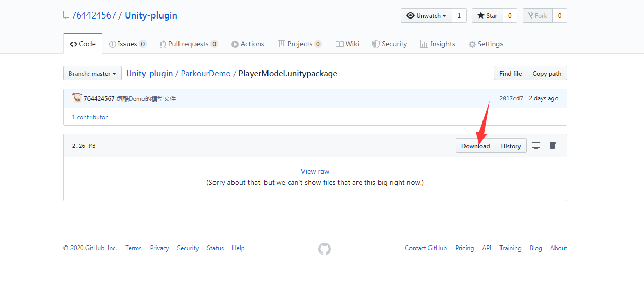
Task: Click the 764424567 owner link in the header
Action: 94,15
